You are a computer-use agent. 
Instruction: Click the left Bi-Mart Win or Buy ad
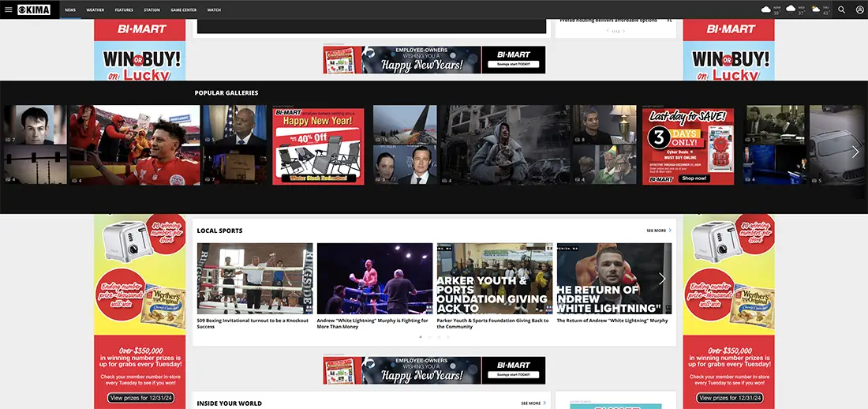point(140,51)
